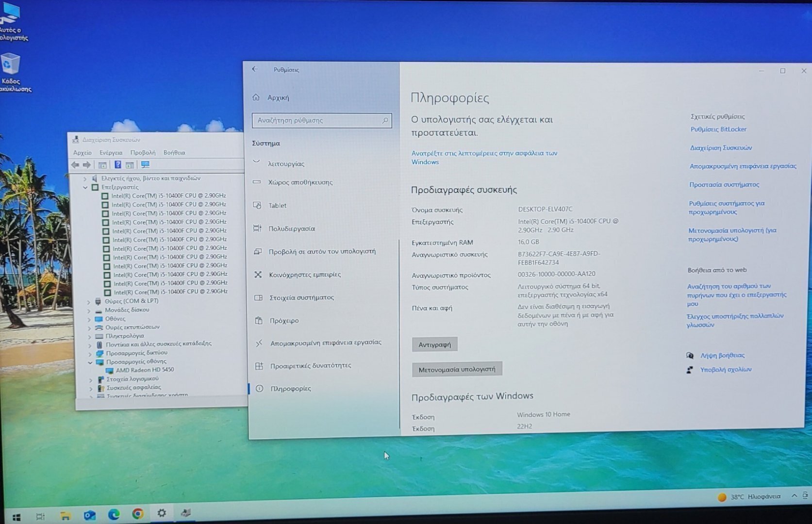This screenshot has height=524, width=812.
Task: Click the weather widget 38°C Ηλιοφάνεια
Action: tap(749, 496)
